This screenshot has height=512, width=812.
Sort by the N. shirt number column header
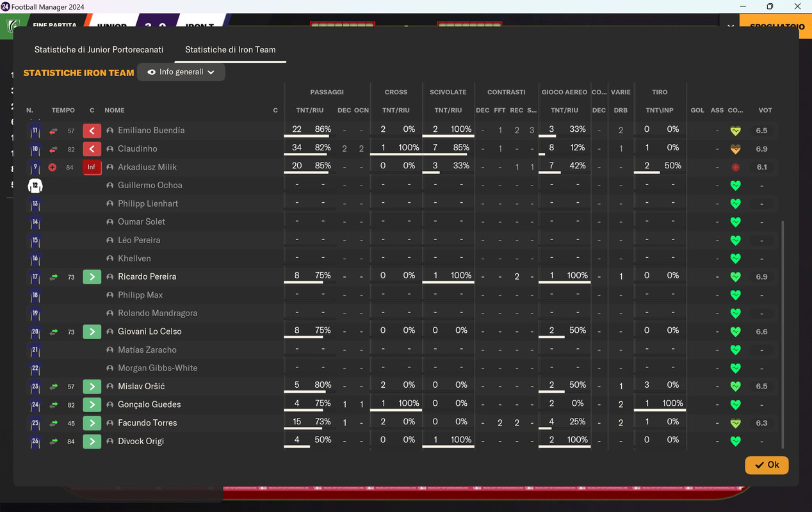click(29, 110)
